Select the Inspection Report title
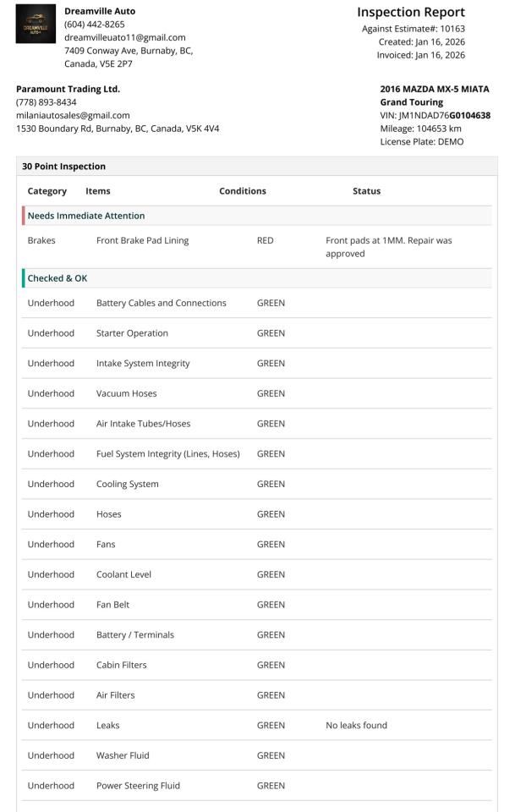 point(410,13)
